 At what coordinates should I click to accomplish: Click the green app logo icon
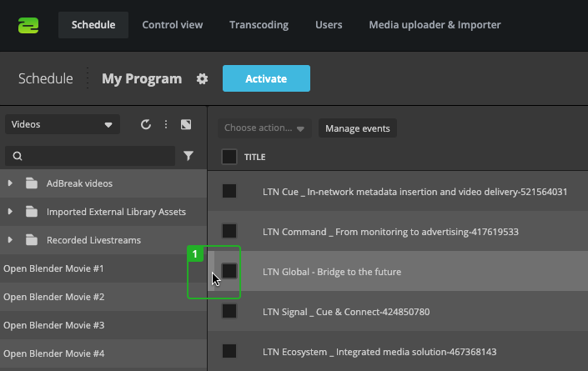[28, 25]
